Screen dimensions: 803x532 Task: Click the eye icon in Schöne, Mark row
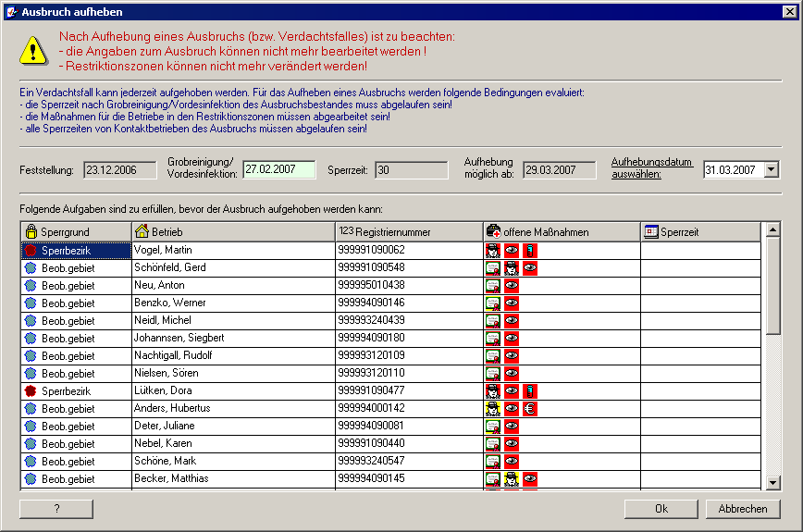[512, 462]
